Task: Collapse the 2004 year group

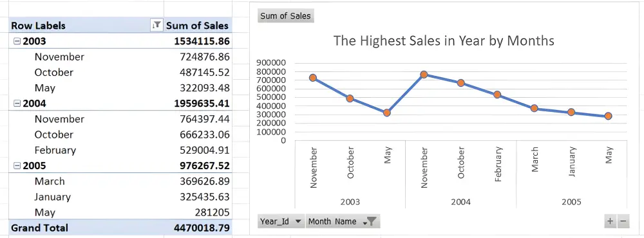Action: tap(17, 104)
